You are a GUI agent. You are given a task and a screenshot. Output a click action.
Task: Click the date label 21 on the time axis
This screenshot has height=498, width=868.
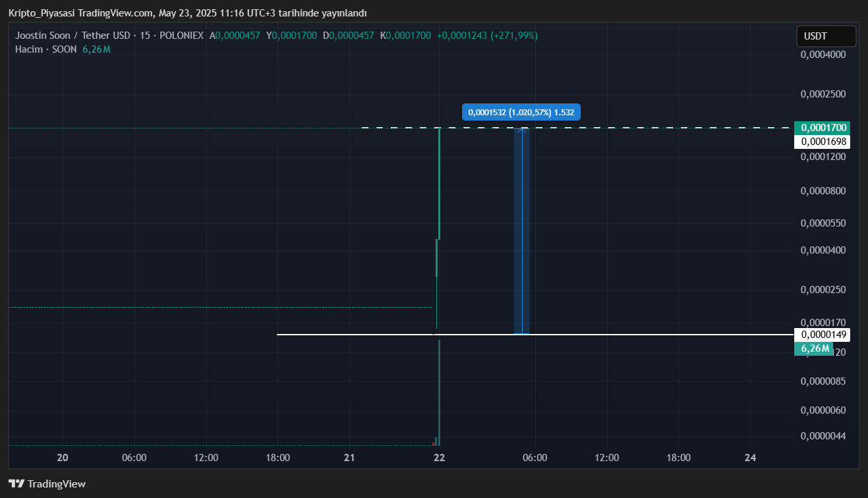coord(349,458)
